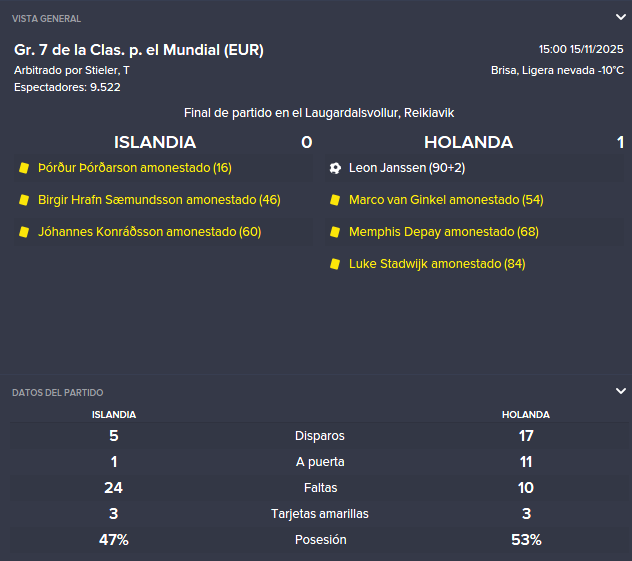Collapse the Vista General panel chevron
Image resolution: width=632 pixels, height=561 pixels.
pyautogui.click(x=621, y=17)
